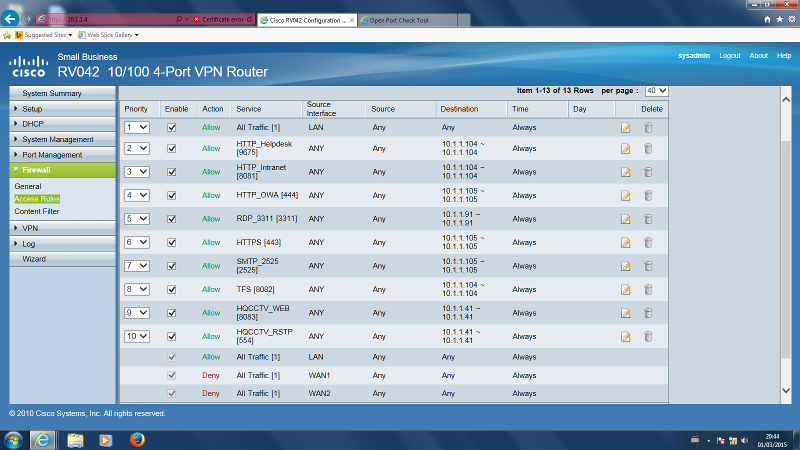Click scrollbar down arrow on page

click(786, 390)
